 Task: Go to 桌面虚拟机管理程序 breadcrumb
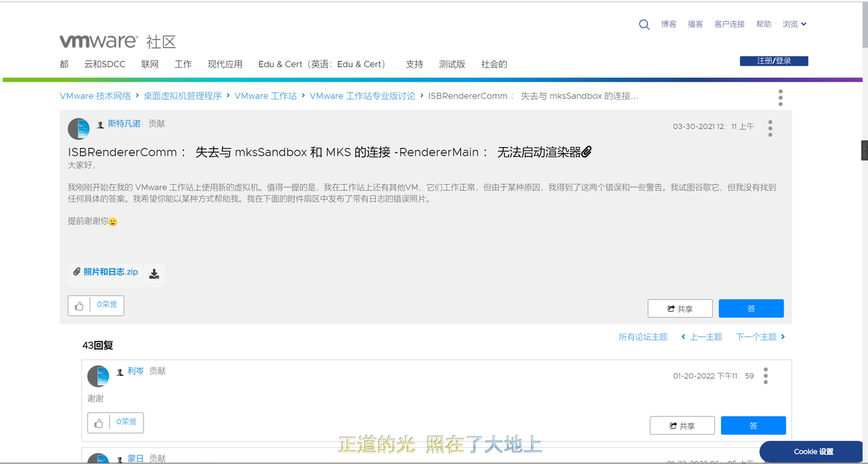pos(183,96)
